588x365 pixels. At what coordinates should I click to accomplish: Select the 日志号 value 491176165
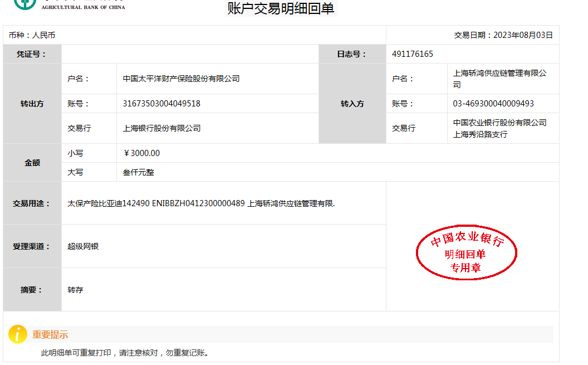coord(412,54)
